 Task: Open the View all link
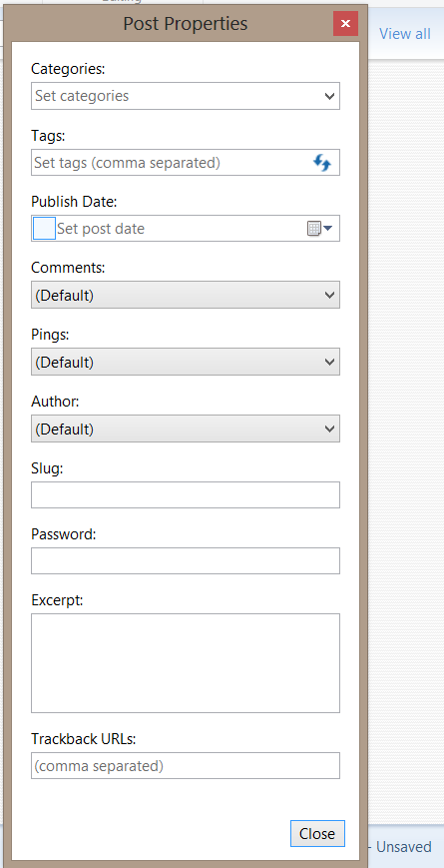[x=405, y=34]
